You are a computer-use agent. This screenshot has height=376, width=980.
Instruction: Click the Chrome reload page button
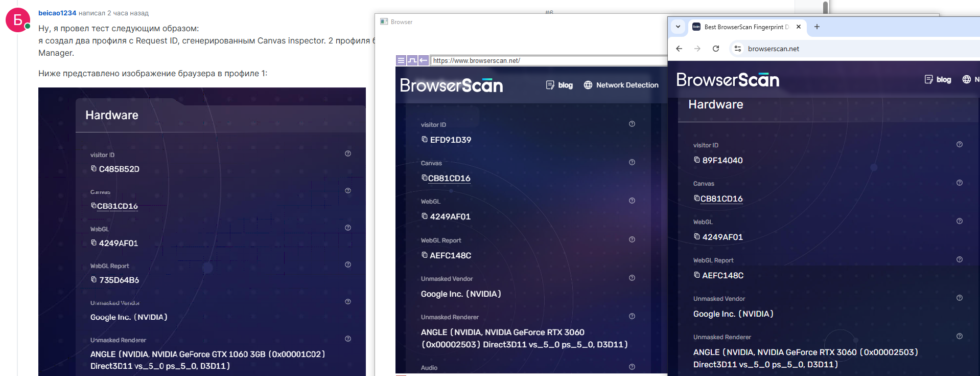coord(716,49)
